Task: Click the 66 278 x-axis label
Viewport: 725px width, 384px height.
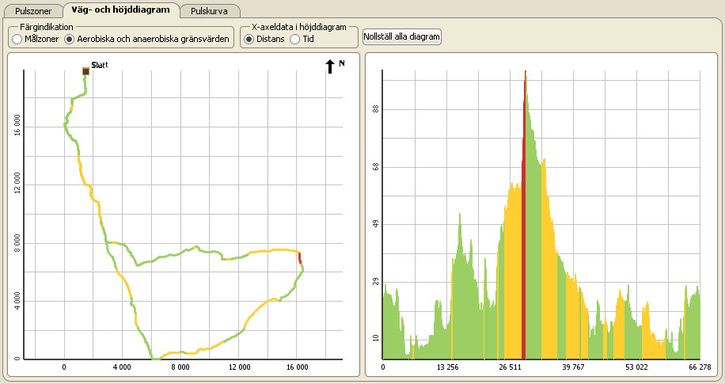Action: [x=699, y=367]
